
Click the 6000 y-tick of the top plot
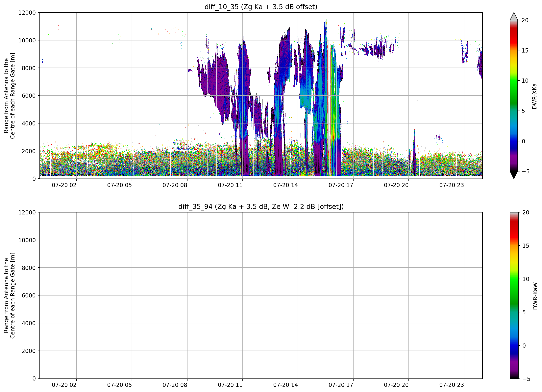tap(29, 96)
